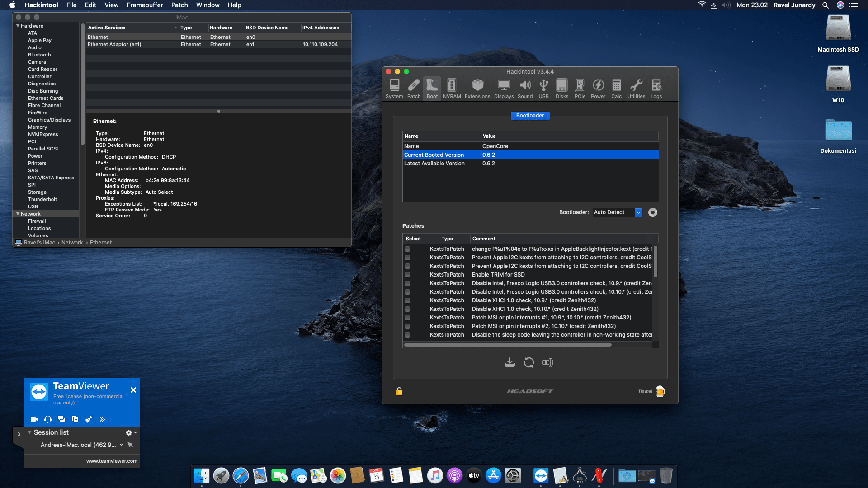The image size is (868, 488).
Task: Open the Logs toolbar icon
Action: [x=656, y=89]
